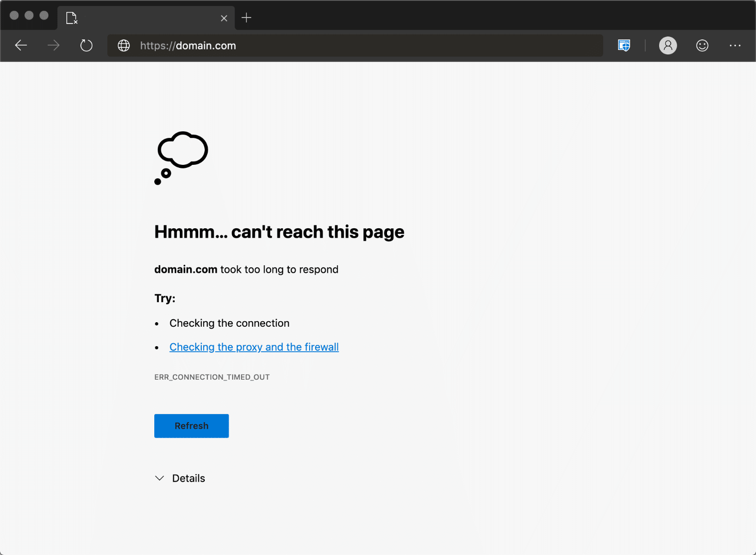Click the yellow traffic light window control
Image resolution: width=756 pixels, height=555 pixels.
29,15
